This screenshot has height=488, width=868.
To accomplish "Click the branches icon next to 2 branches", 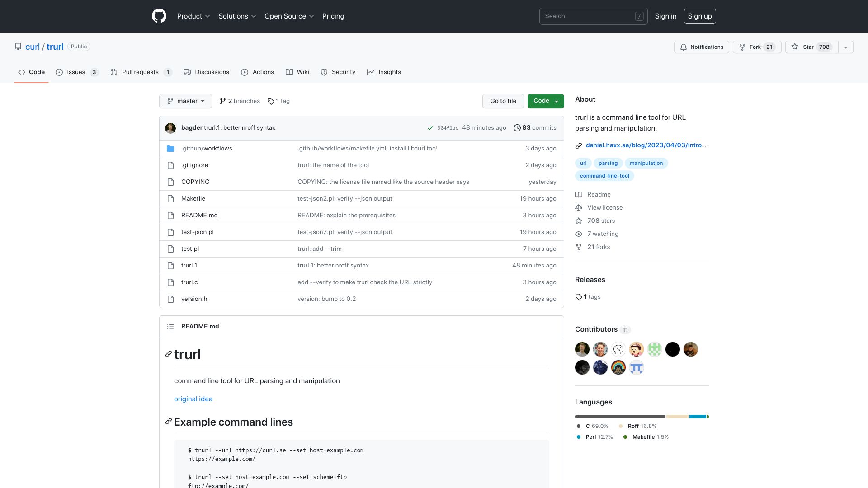I will (223, 101).
